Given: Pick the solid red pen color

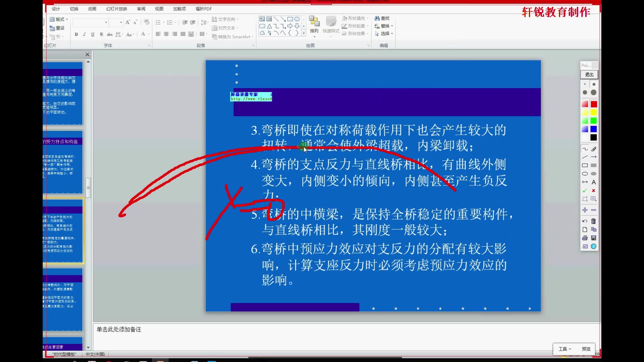Looking at the screenshot, I should (x=594, y=104).
